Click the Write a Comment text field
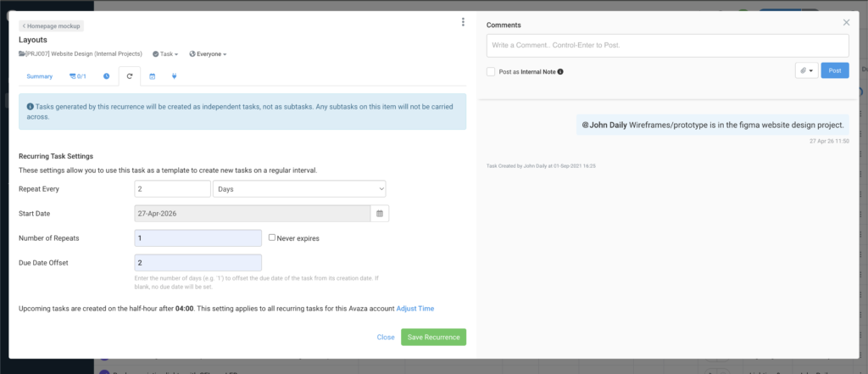Screen dimensions: 868x374 pos(667,45)
